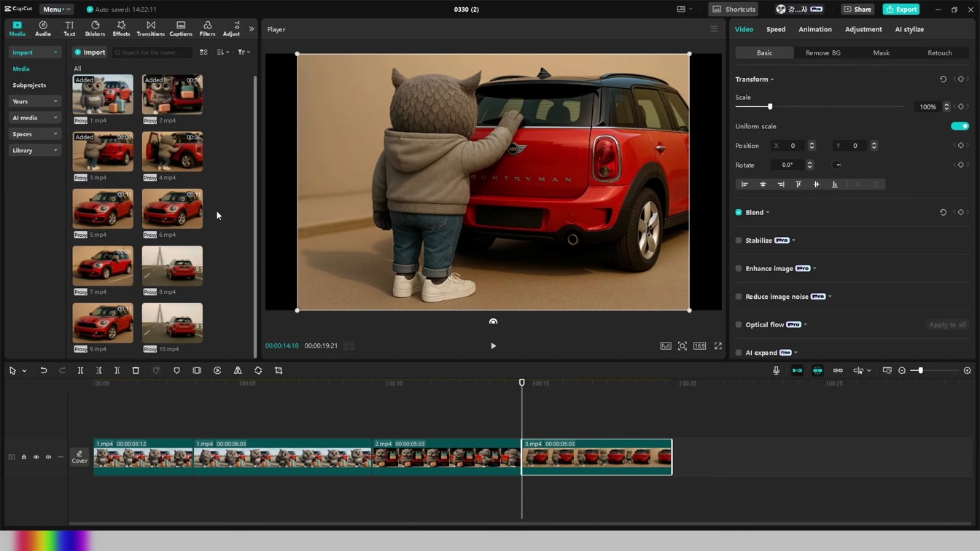Expand the Library section

(34, 150)
